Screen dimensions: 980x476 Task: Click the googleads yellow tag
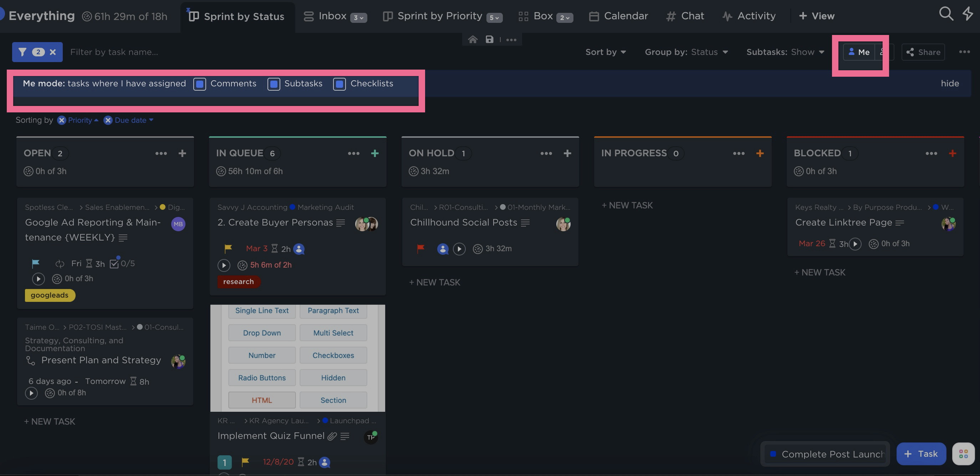50,295
